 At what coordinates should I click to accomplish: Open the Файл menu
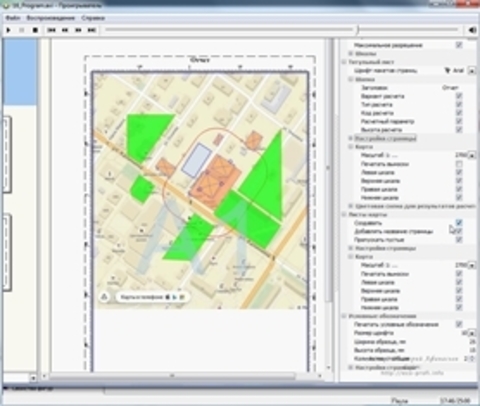pos(13,18)
